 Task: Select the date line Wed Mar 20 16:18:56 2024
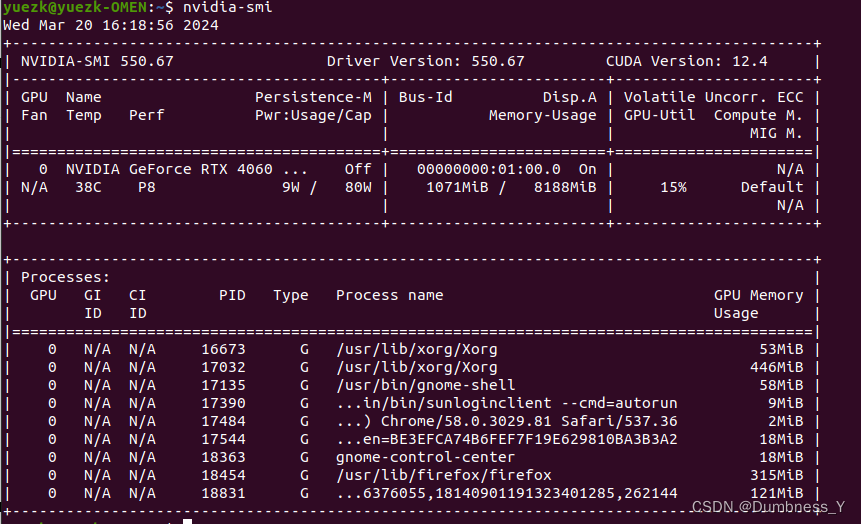tap(111, 25)
